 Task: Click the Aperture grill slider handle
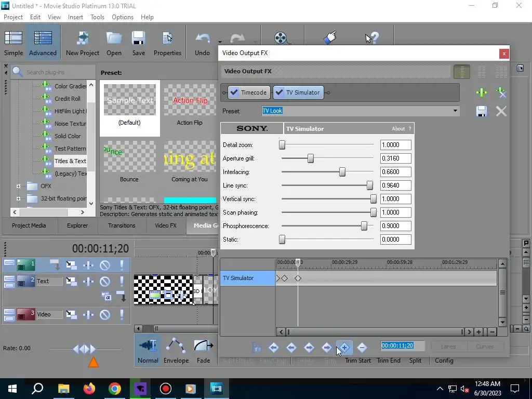pos(311,158)
